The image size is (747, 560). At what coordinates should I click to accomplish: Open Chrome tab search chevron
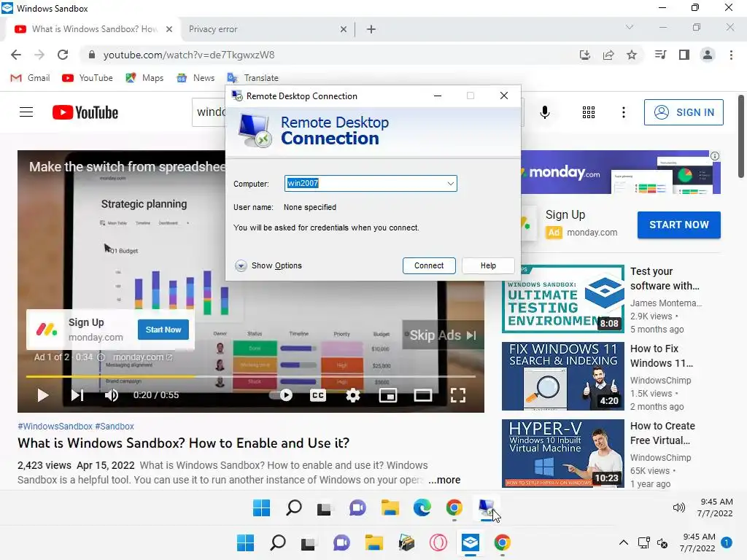pos(630,28)
